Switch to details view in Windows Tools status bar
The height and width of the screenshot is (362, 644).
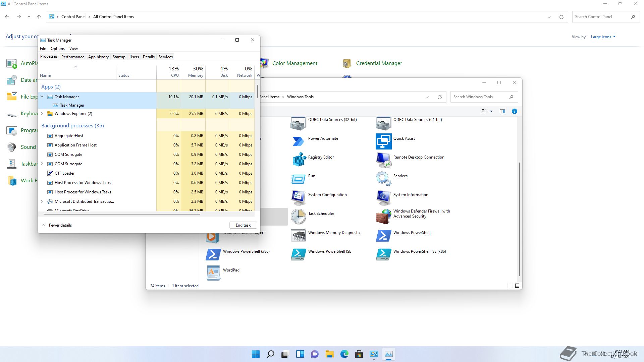pyautogui.click(x=509, y=286)
